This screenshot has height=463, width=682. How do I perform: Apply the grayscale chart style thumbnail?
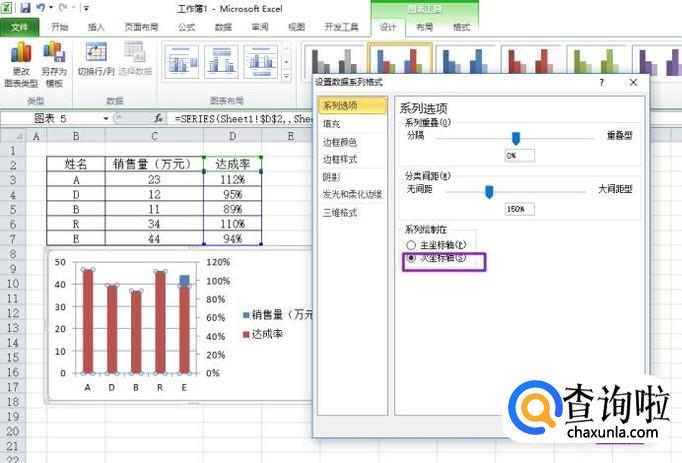tap(330, 62)
